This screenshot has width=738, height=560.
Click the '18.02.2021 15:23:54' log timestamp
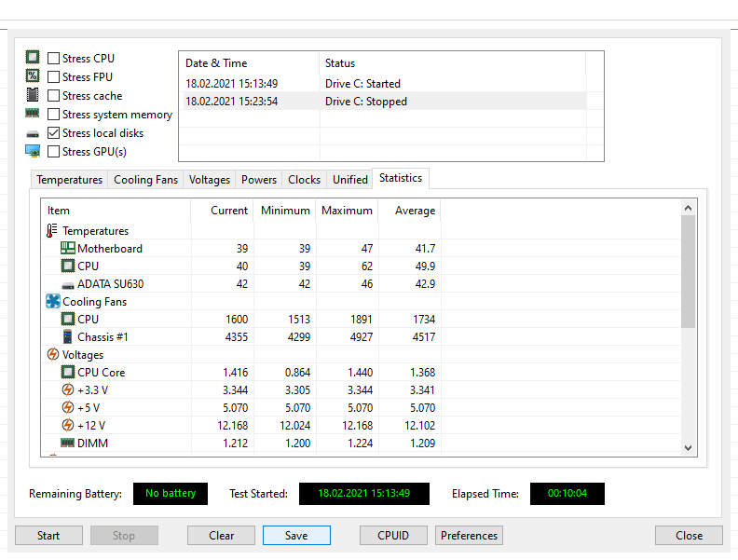point(232,102)
